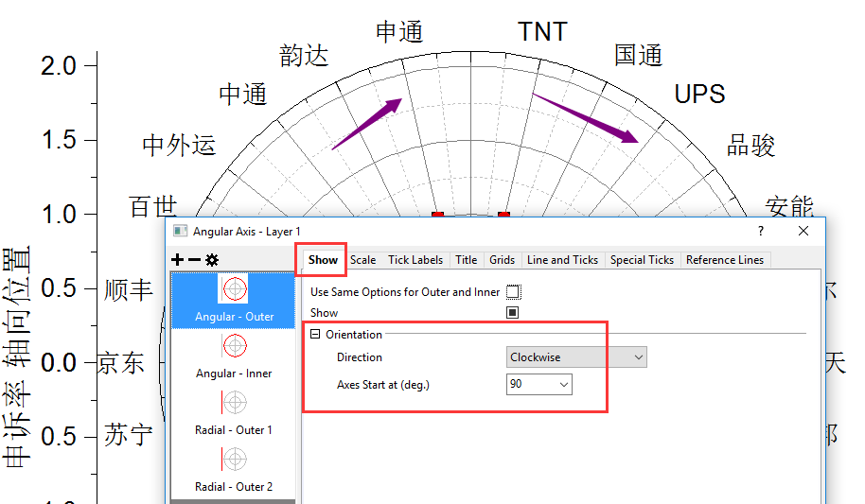Click the 1.5 radial axis tick label
The image size is (865, 504).
pos(59,140)
